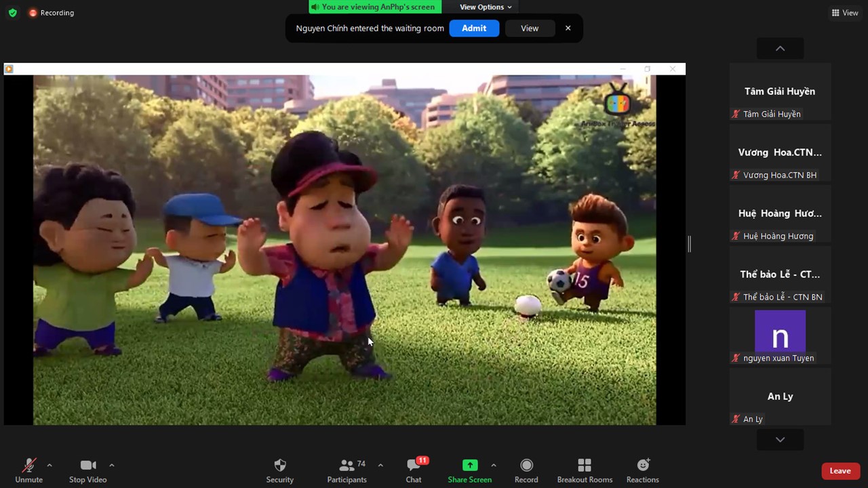Image resolution: width=868 pixels, height=488 pixels.
Task: Expand audio settings arrow beside Unmute
Action: click(x=50, y=466)
